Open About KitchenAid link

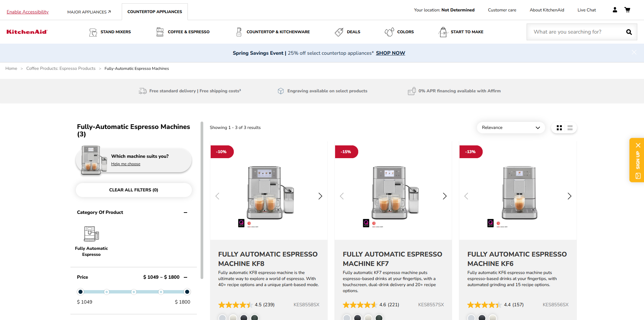(547, 10)
